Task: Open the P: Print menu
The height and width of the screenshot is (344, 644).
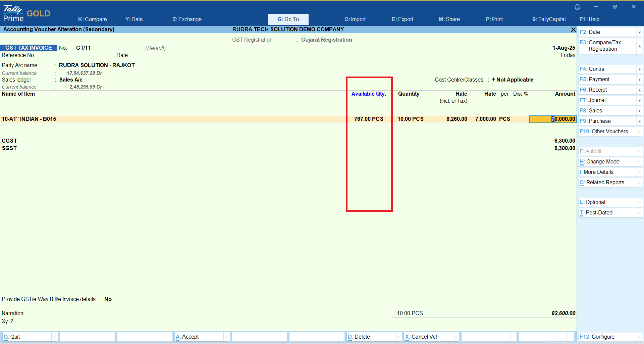Action: coord(494,19)
